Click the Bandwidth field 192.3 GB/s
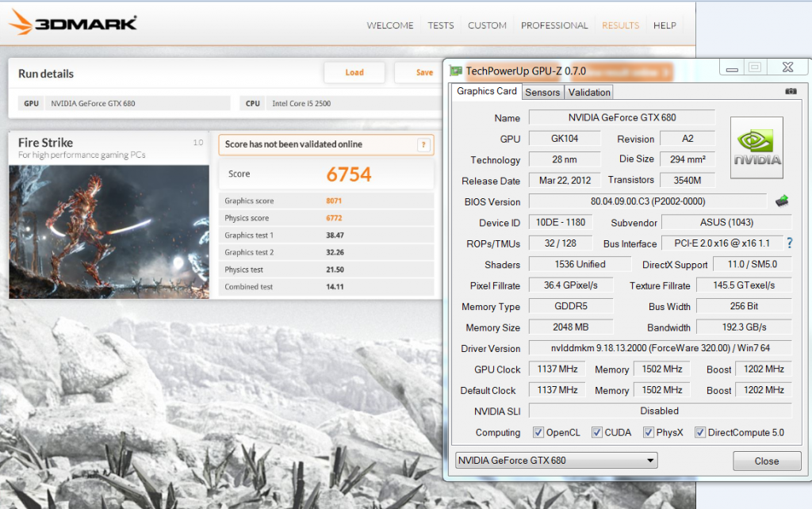 click(744, 327)
